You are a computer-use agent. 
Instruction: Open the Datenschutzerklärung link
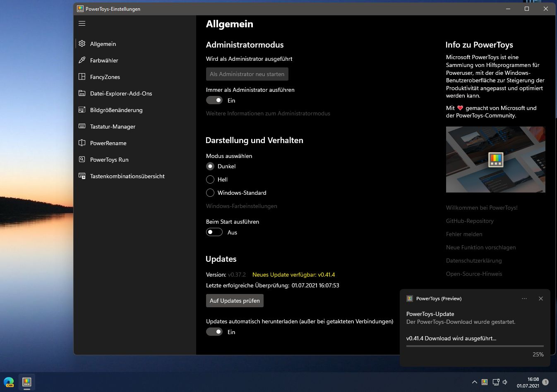click(474, 261)
